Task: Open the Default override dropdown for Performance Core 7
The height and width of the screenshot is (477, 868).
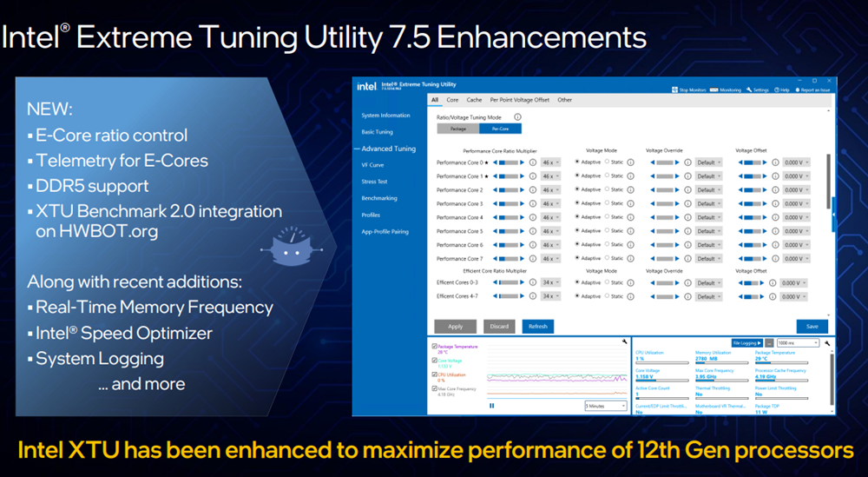Action: point(708,259)
